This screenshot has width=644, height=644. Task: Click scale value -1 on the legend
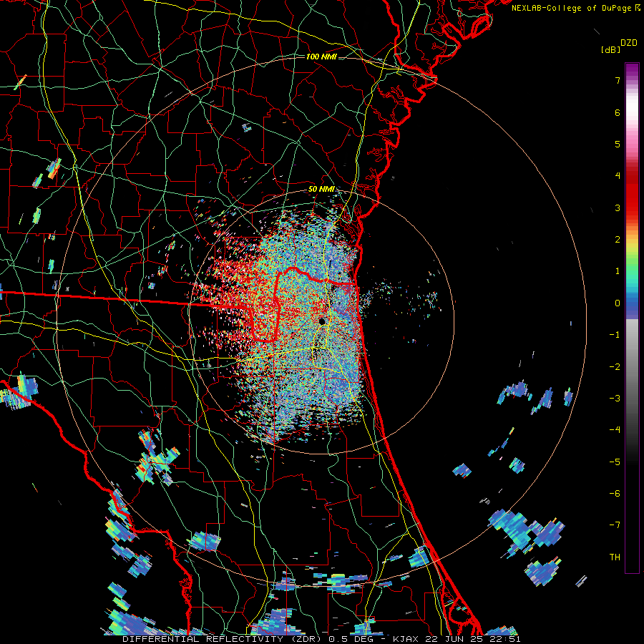click(615, 335)
